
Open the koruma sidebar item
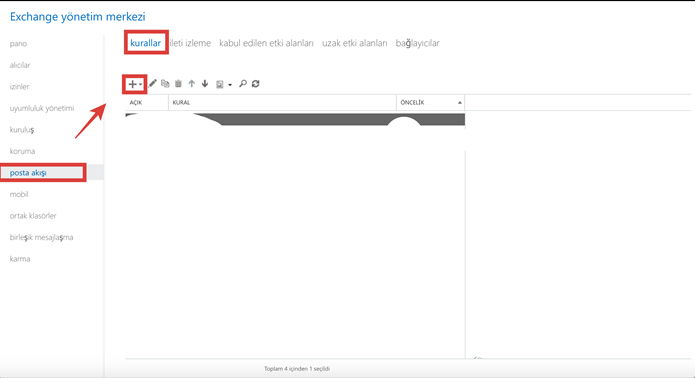(22, 151)
